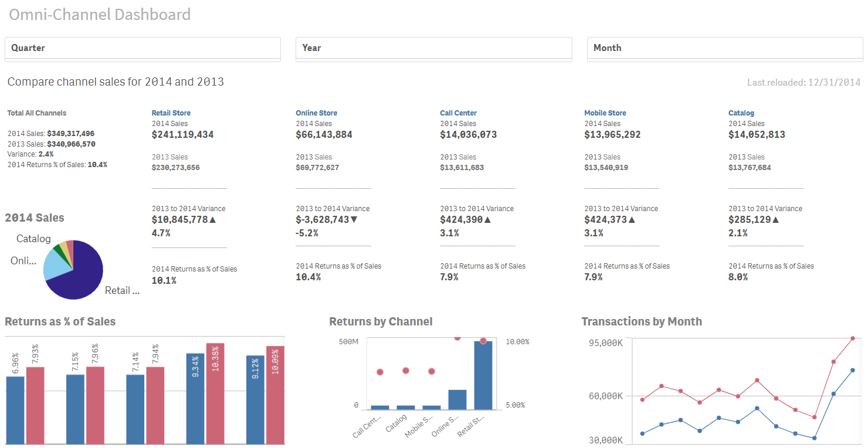Viewport: 868px width, 448px height.
Task: Click the Catalog axis label in Returns by Channel
Action: [396, 422]
